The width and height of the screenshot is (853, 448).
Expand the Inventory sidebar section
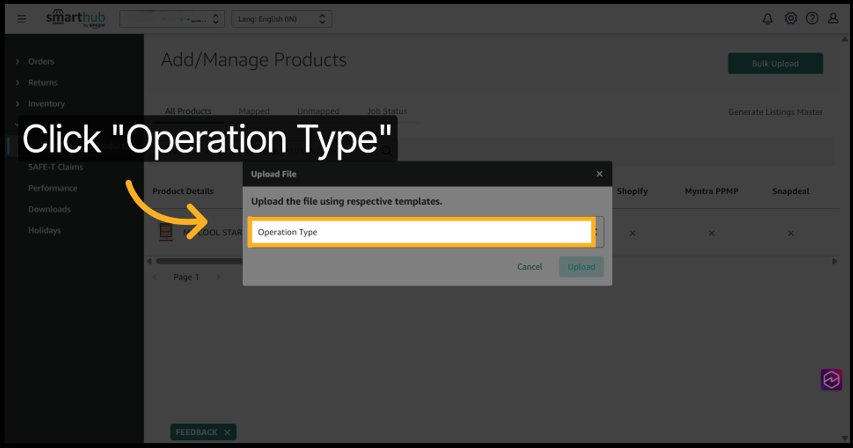46,104
